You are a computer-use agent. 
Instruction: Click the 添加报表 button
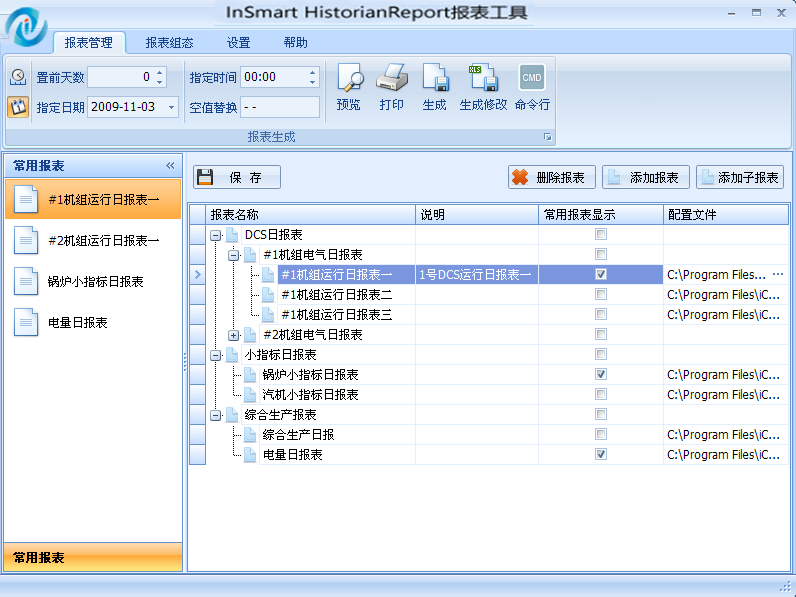pyautogui.click(x=646, y=177)
